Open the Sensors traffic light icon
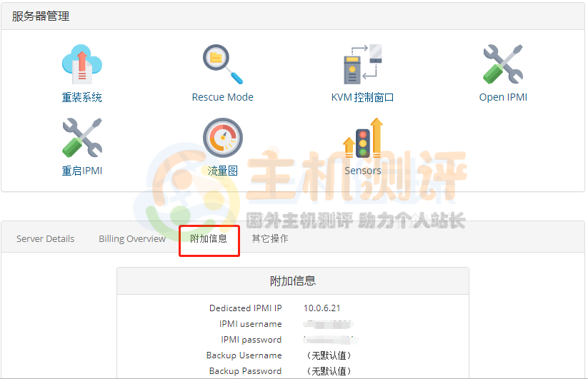 pos(363,138)
